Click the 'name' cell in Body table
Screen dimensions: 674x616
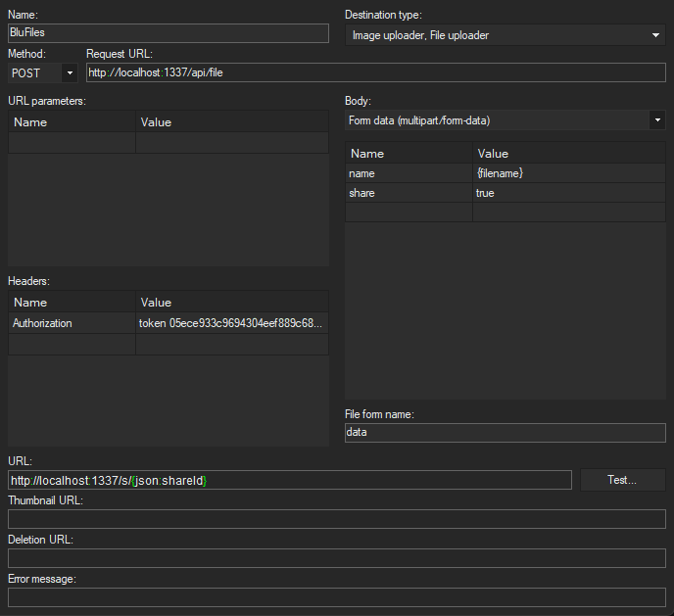409,173
